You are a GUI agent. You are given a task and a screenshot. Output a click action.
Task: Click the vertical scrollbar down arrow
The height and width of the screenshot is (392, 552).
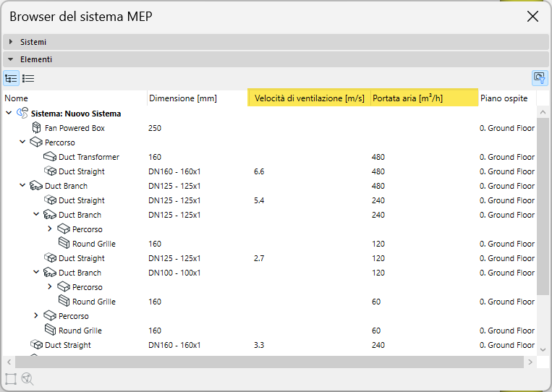[x=543, y=348]
